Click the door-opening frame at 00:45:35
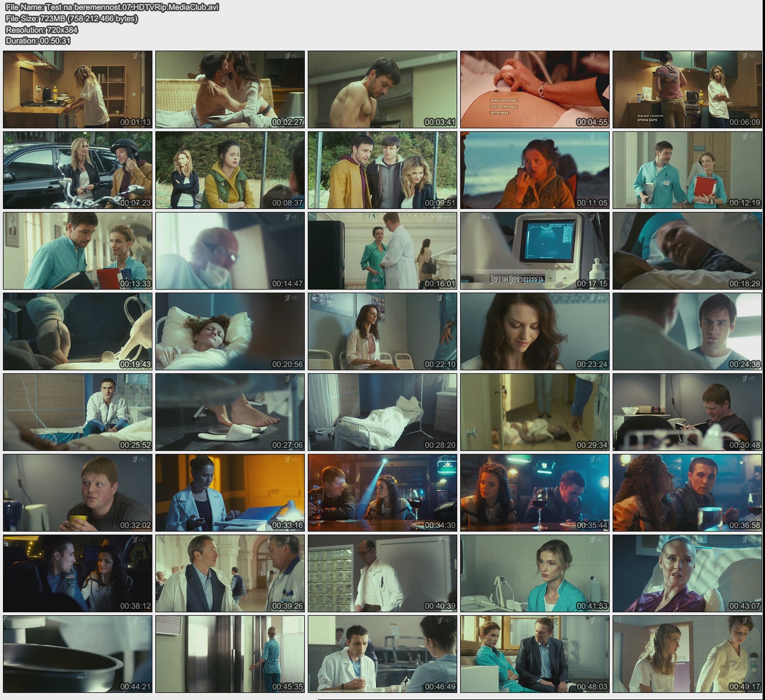Viewport: 765px width, 700px height. coord(230,654)
